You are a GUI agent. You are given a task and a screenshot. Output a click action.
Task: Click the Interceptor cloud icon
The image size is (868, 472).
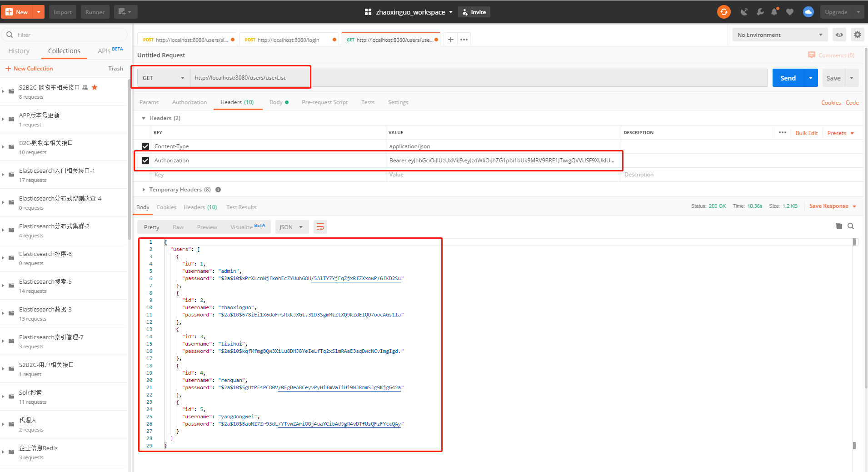point(808,12)
